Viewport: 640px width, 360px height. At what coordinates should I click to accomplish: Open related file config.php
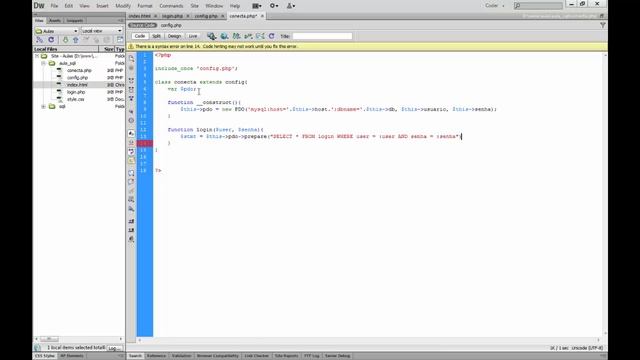pos(171,25)
